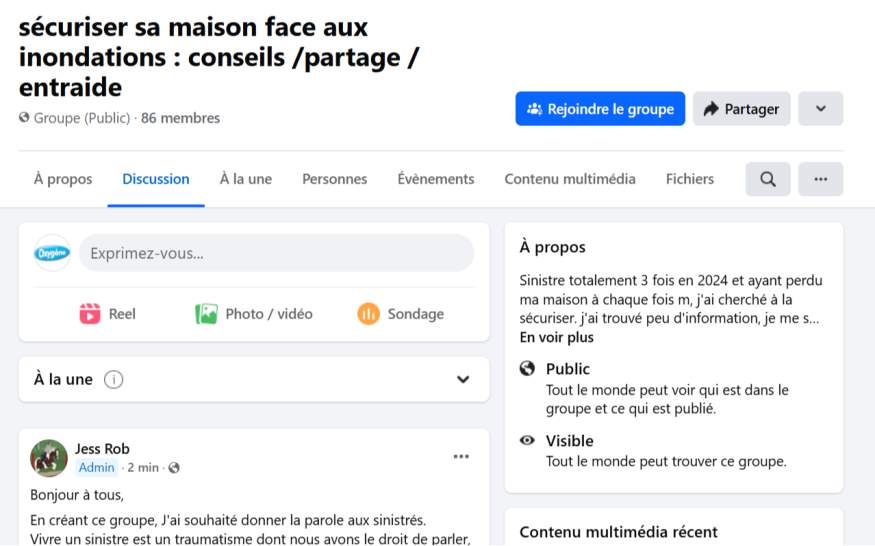Switch to the À propos tab
Screen dimensions: 875x546
(x=63, y=179)
